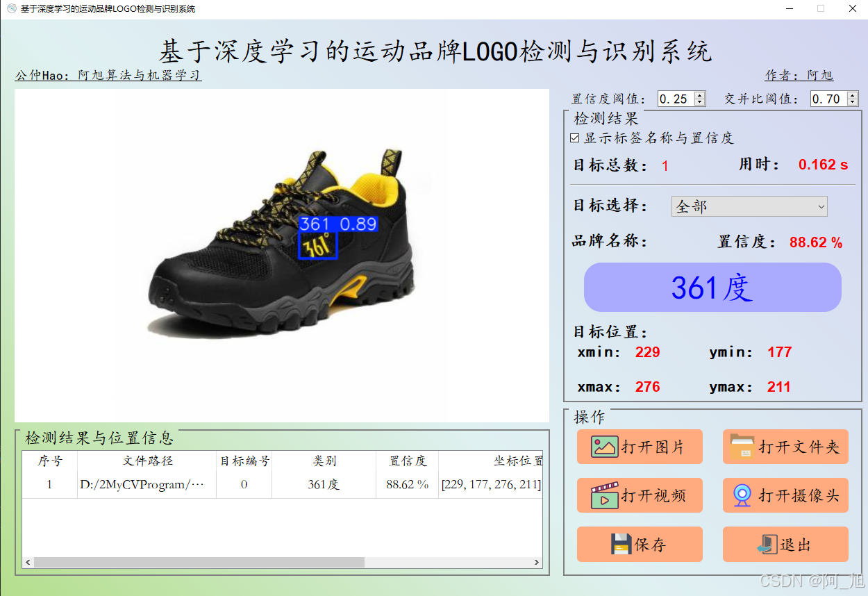The height and width of the screenshot is (596, 868).
Task: Click the xmax value 276
Action: point(648,387)
